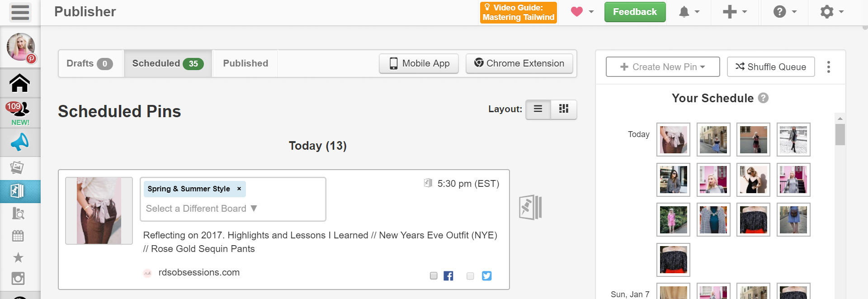This screenshot has height=299, width=868.
Task: Click the Your Schedule scrollbar thumb
Action: (x=840, y=134)
